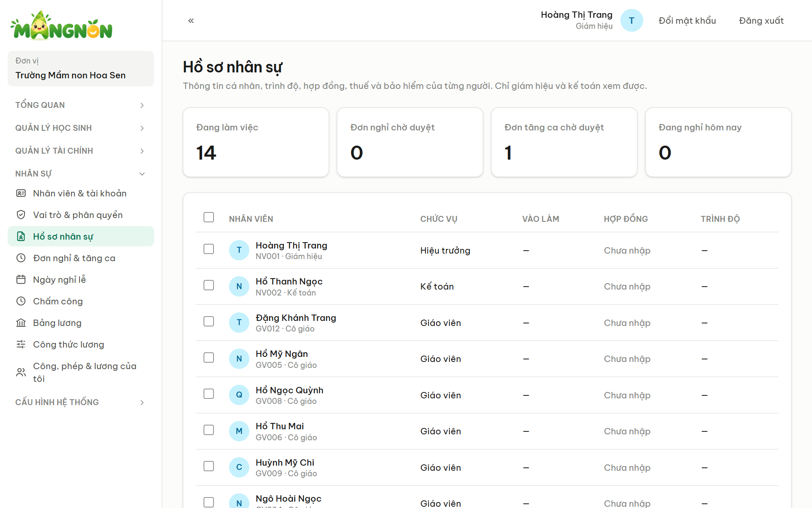Go to Đơn nghỉ & tăng ca
This screenshot has height=508, width=812.
(x=81, y=258)
